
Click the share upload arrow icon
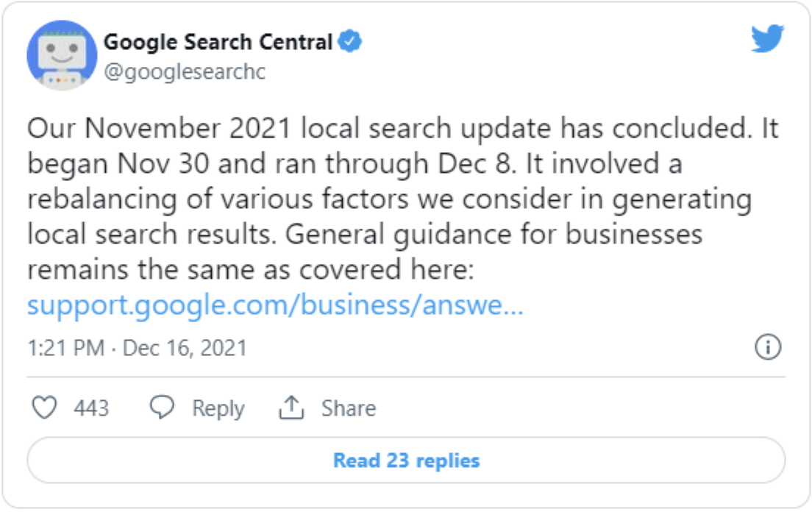[x=292, y=408]
